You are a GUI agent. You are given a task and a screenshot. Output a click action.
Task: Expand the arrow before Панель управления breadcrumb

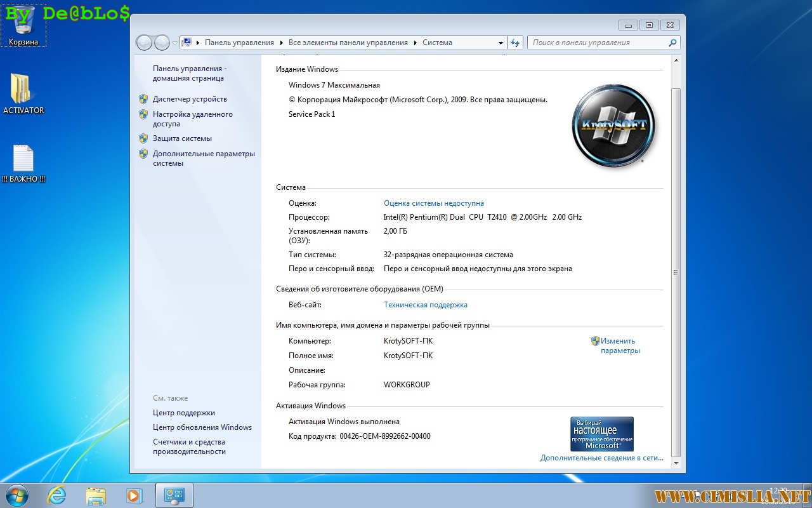click(198, 43)
